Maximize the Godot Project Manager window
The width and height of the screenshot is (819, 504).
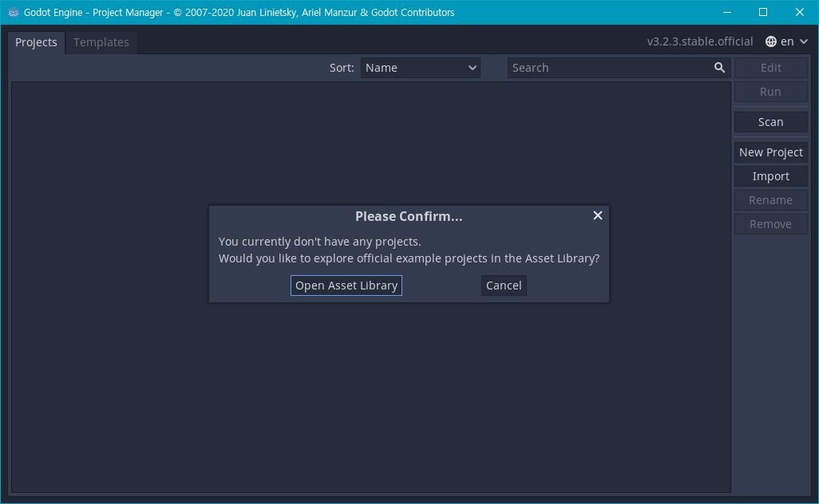(x=763, y=12)
